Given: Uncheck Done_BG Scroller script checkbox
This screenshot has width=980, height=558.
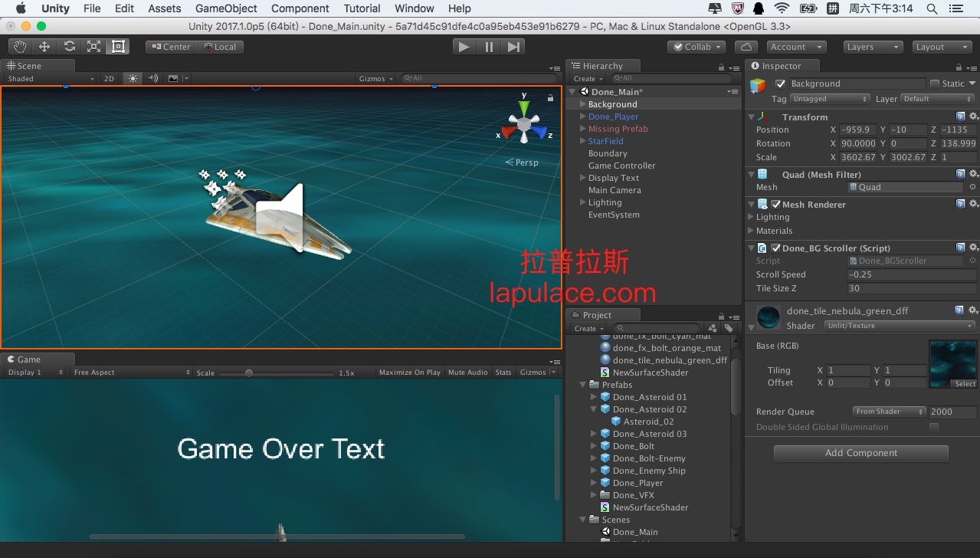Looking at the screenshot, I should pyautogui.click(x=776, y=248).
